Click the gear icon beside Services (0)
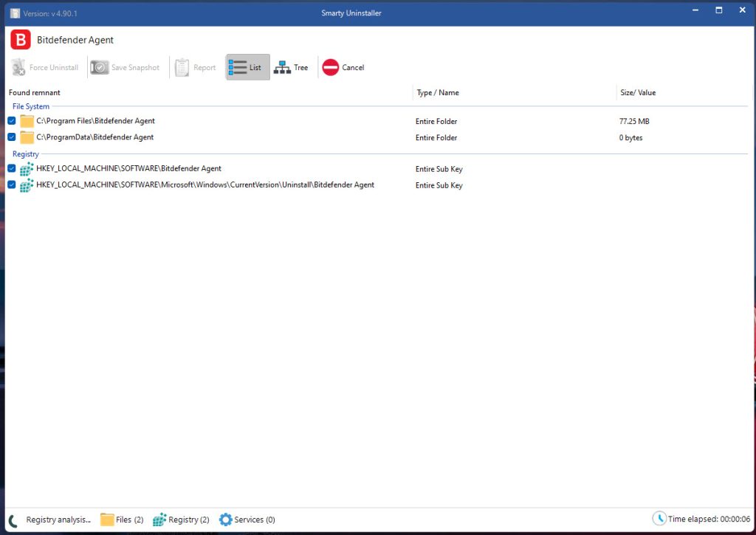The image size is (756, 535). coord(226,520)
